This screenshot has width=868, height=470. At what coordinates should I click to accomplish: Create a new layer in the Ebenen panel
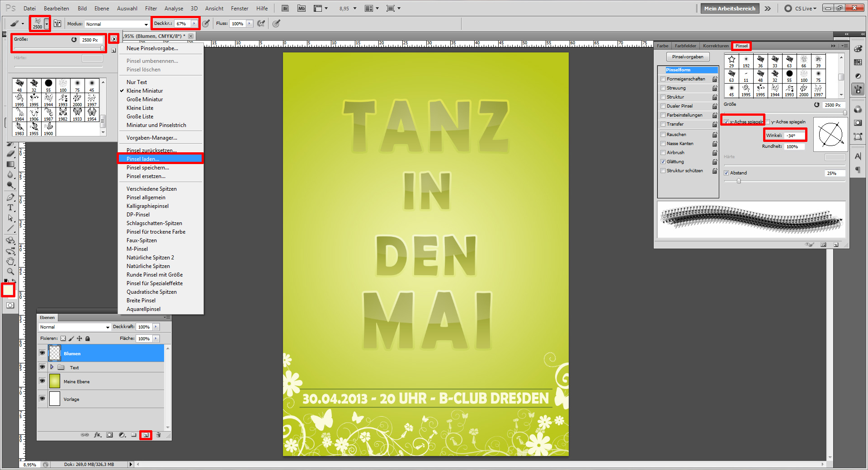[146, 435]
